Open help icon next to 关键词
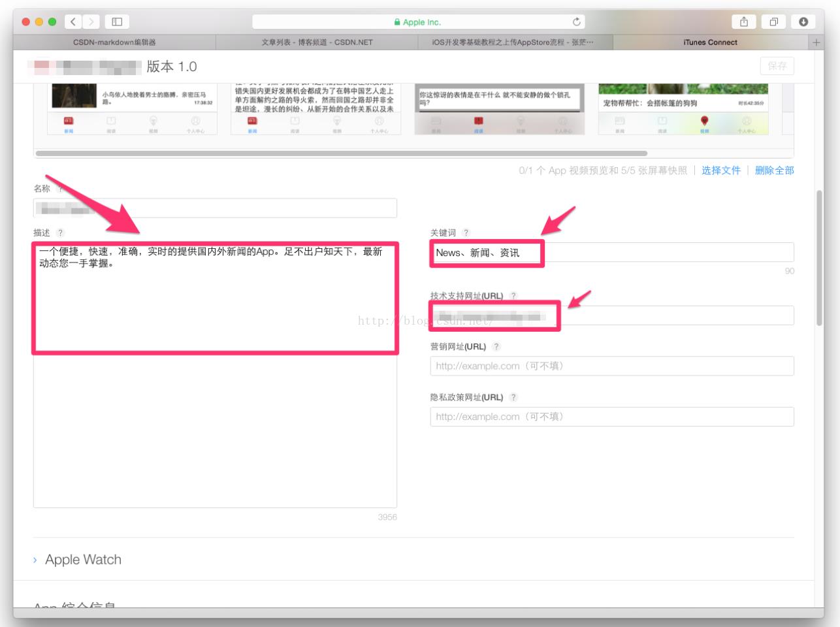This screenshot has height=627, width=840. (x=466, y=233)
